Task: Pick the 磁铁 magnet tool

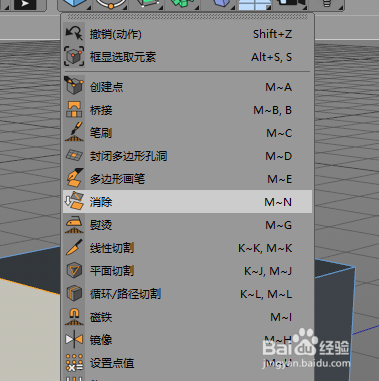Action: click(187, 317)
